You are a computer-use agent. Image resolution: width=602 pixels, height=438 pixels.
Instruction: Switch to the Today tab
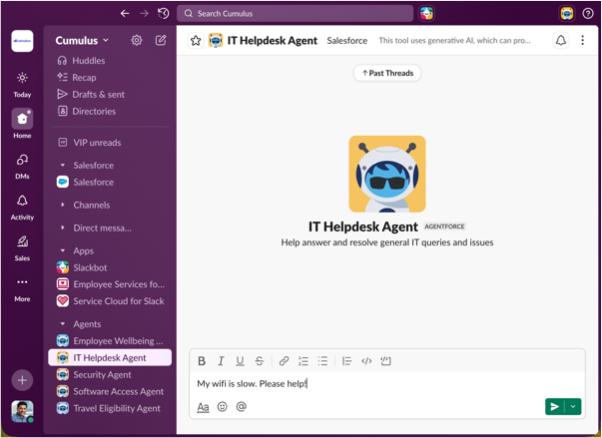22,84
